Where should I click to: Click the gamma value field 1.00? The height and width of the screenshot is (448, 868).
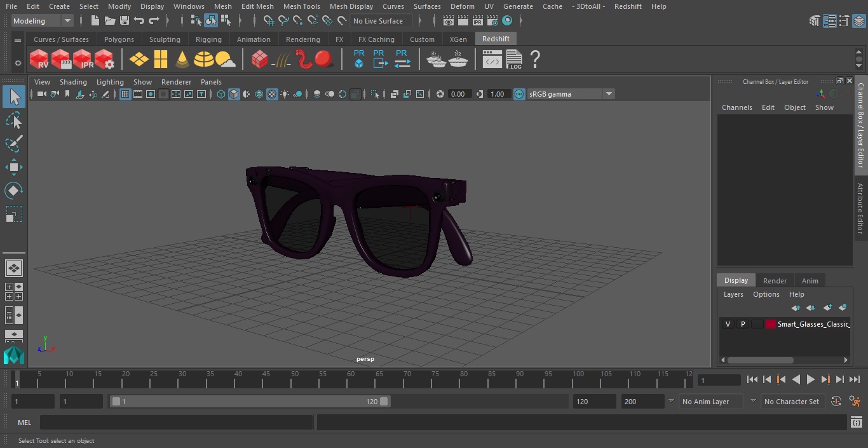(498, 94)
